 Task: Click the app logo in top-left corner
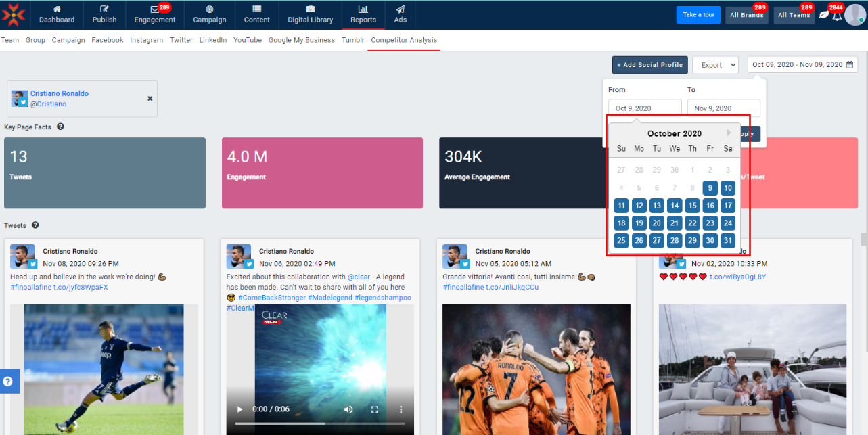tap(14, 14)
